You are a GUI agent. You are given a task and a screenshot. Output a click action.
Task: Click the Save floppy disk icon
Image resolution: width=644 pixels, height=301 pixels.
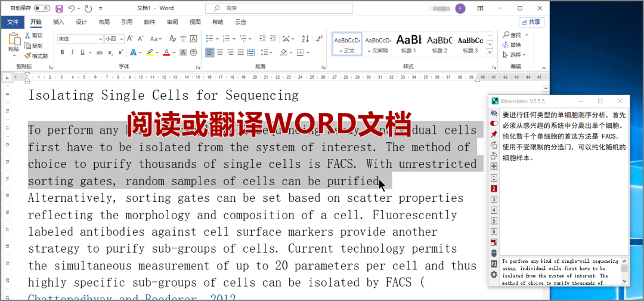(58, 8)
